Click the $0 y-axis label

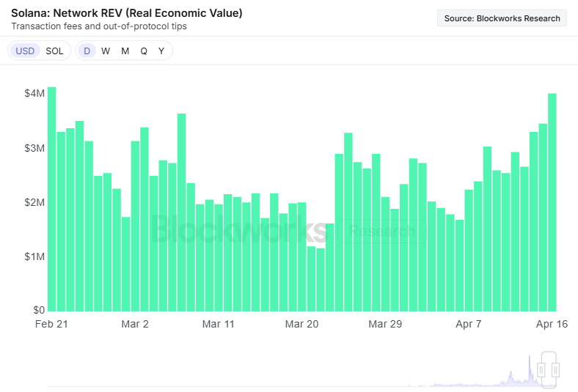click(39, 310)
